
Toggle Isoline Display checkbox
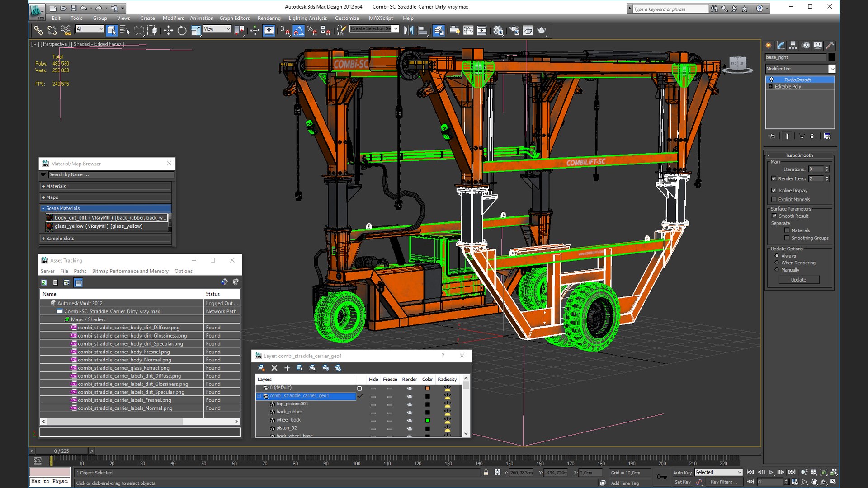tap(774, 190)
